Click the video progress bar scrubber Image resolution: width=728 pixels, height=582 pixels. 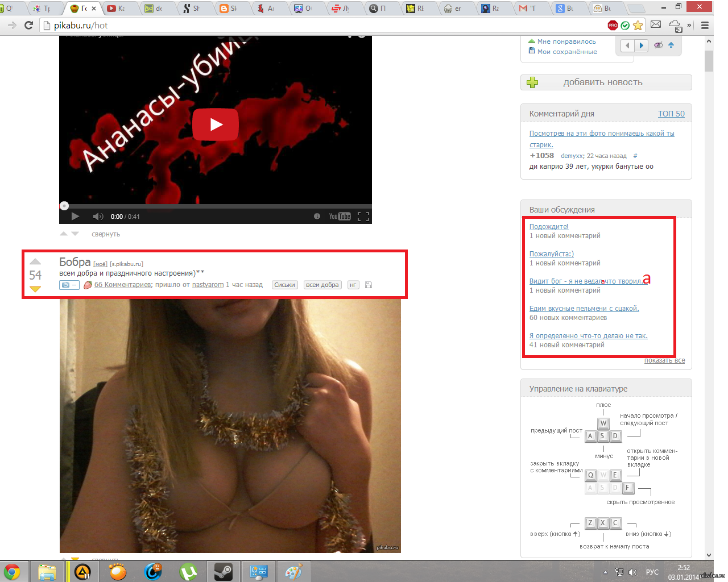pyautogui.click(x=64, y=206)
